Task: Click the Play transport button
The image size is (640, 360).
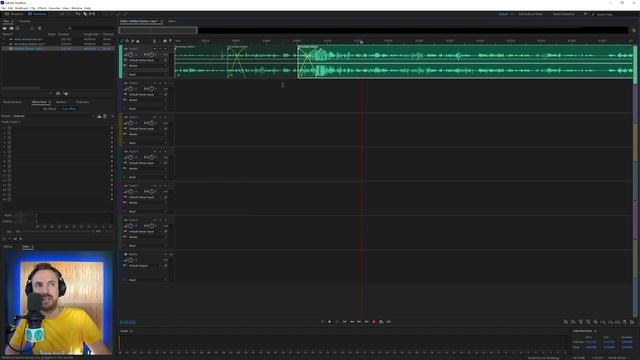Action: pyautogui.click(x=329, y=322)
